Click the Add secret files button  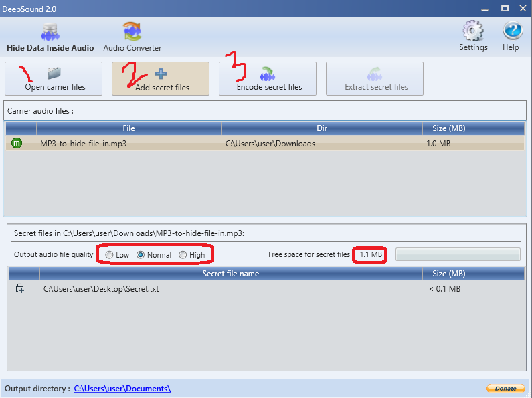pos(161,79)
